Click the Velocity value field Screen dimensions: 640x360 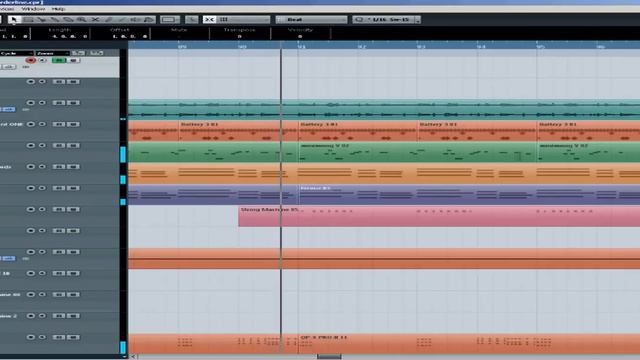coord(300,36)
